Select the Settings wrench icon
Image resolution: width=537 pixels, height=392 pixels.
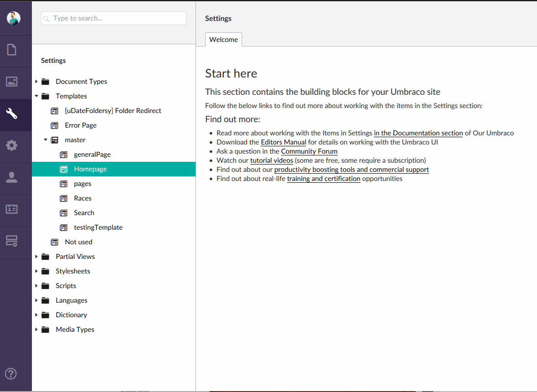12,113
